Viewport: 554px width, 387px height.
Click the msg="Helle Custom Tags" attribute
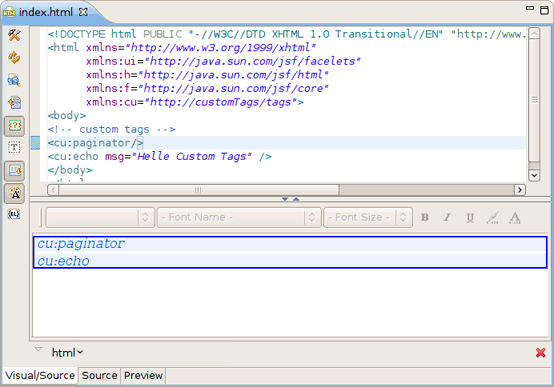(x=178, y=156)
